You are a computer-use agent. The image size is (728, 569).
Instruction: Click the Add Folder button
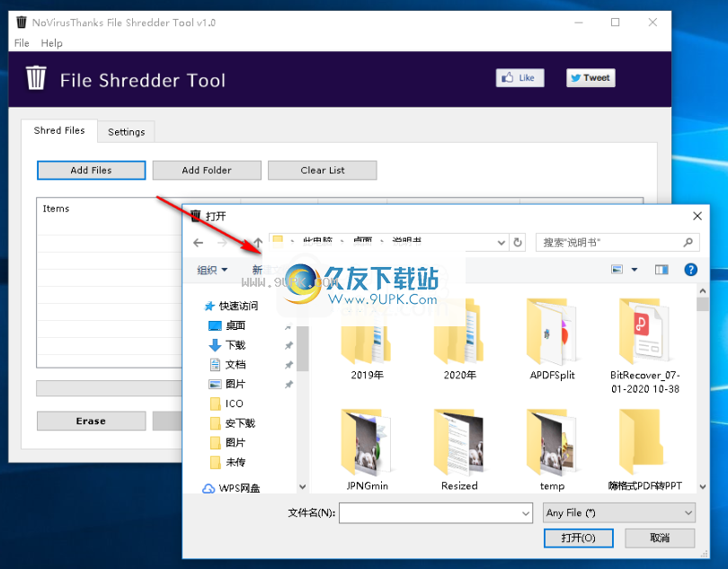[207, 170]
